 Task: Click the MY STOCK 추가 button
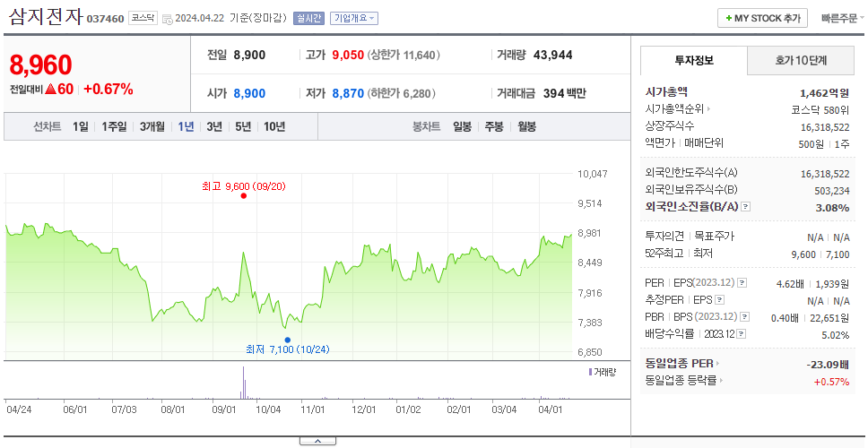click(x=763, y=18)
